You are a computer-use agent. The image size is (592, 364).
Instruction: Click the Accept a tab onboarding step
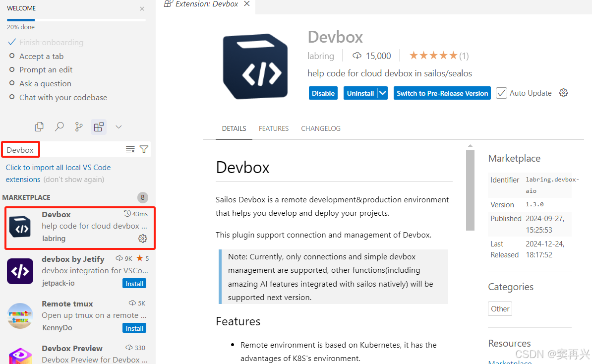42,56
